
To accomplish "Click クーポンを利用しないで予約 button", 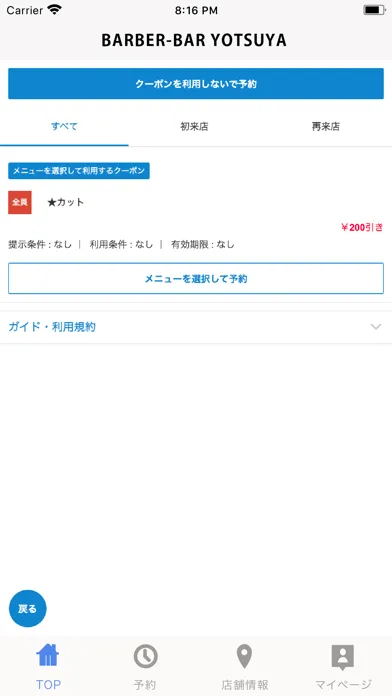I will click(196, 83).
